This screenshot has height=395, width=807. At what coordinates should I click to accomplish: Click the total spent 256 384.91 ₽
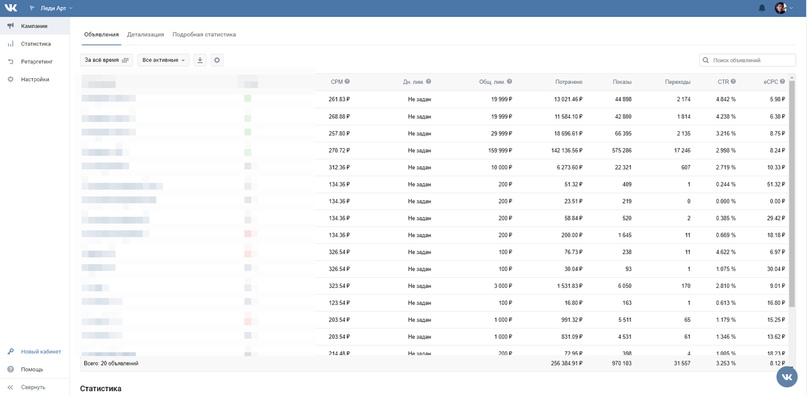pyautogui.click(x=566, y=363)
